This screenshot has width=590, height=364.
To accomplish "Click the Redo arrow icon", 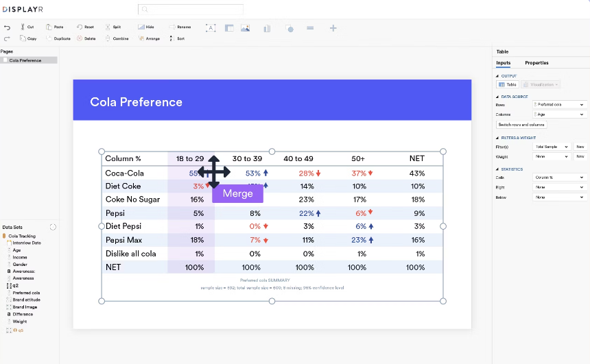I will click(x=7, y=38).
